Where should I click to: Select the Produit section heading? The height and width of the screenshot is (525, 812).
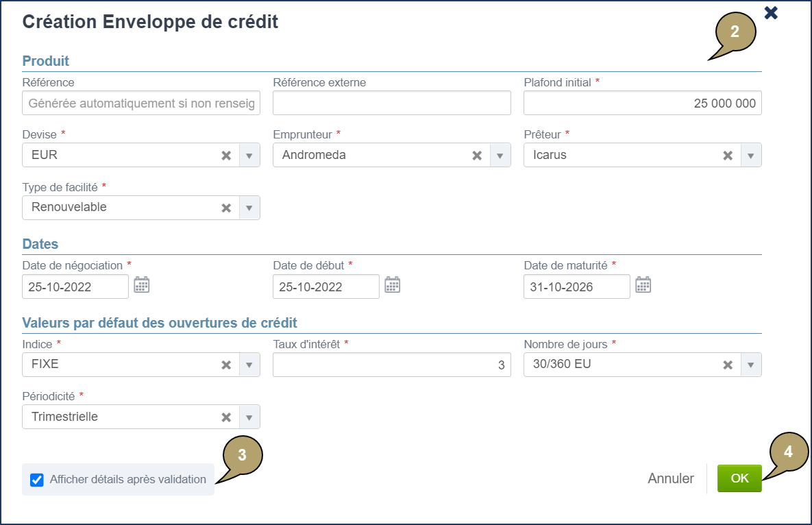46,61
